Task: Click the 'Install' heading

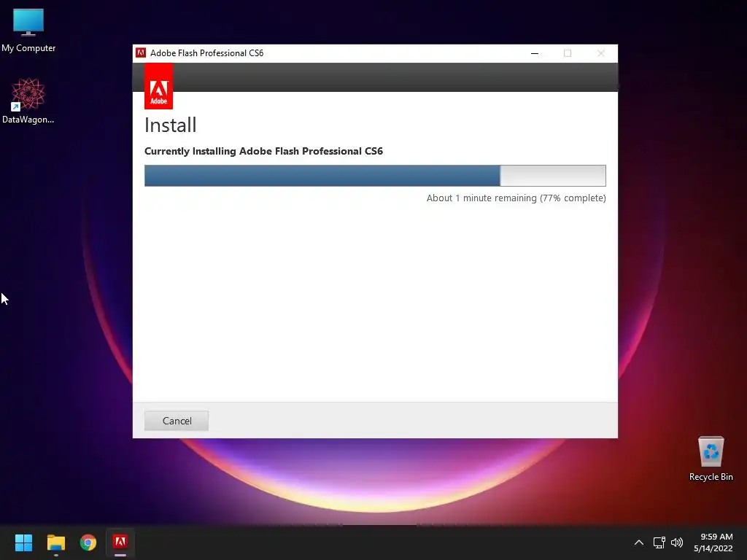Action: [170, 125]
